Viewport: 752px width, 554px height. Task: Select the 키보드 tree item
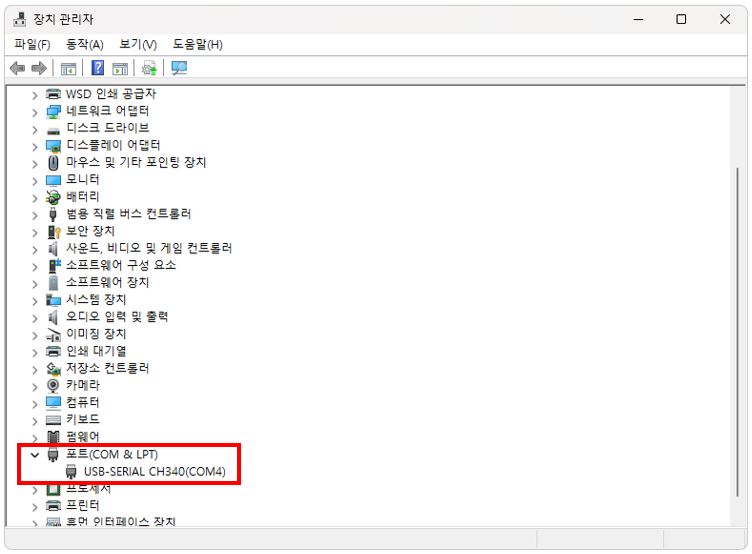point(82,419)
